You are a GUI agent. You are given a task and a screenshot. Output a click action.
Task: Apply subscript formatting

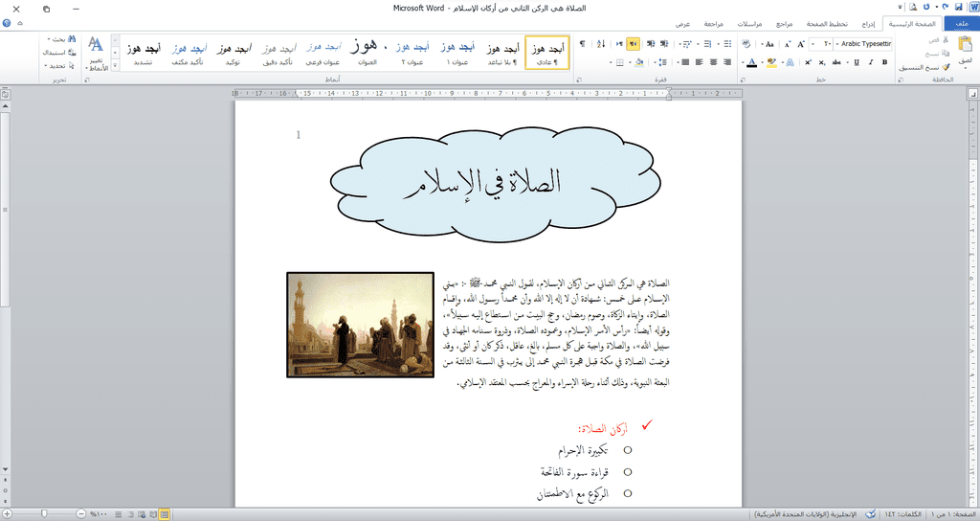tap(822, 62)
